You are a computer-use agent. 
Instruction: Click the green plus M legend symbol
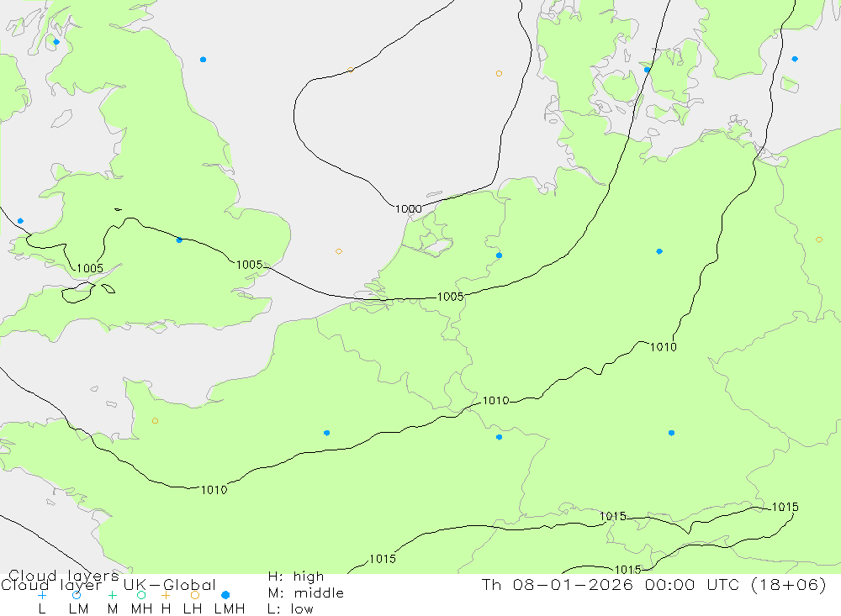(112, 595)
